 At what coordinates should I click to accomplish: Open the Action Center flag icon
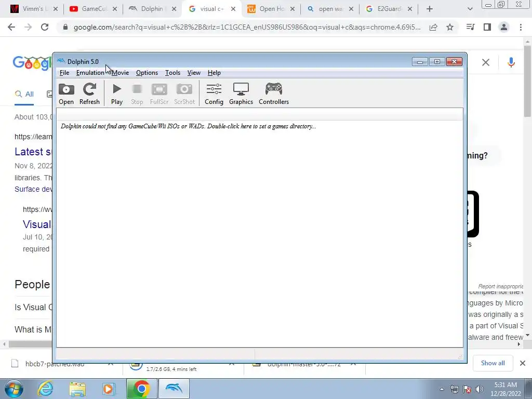click(467, 389)
